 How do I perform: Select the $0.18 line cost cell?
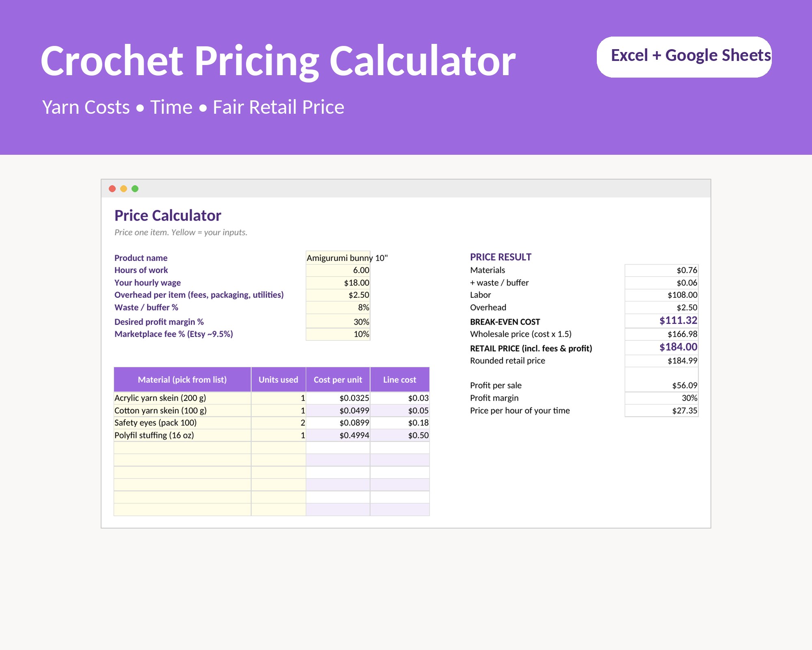400,423
